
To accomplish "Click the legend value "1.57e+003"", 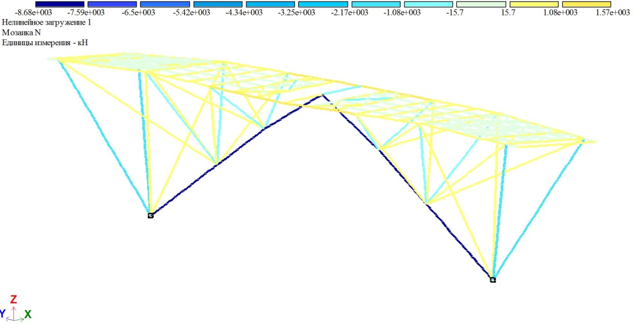I will pyautogui.click(x=613, y=13).
